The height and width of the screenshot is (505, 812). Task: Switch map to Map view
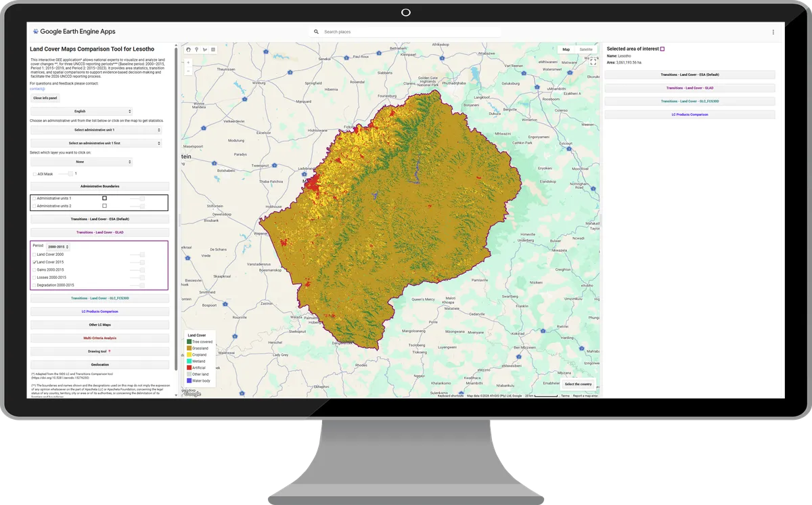click(x=566, y=49)
